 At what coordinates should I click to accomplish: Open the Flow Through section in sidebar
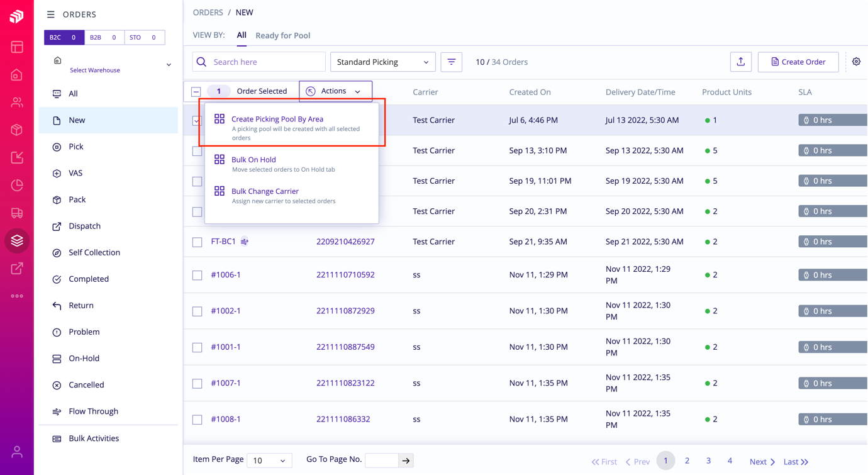(108, 411)
